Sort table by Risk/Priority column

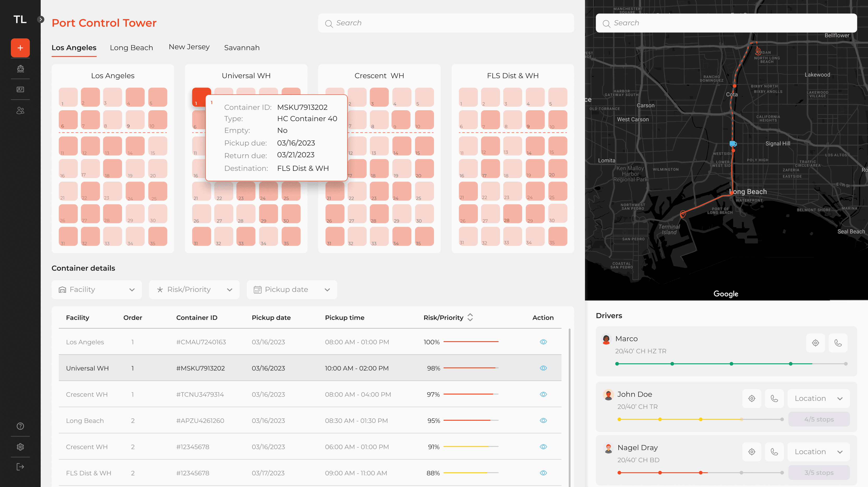[x=470, y=317]
